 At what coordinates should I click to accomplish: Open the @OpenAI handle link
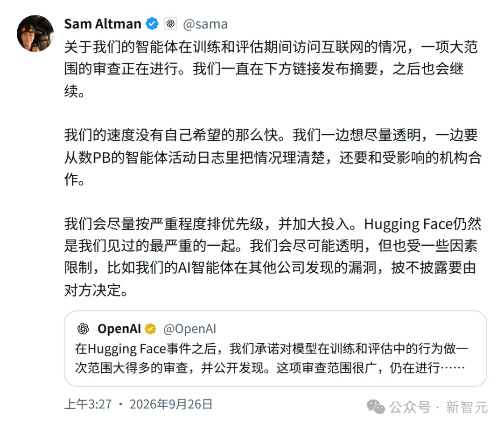point(189,329)
